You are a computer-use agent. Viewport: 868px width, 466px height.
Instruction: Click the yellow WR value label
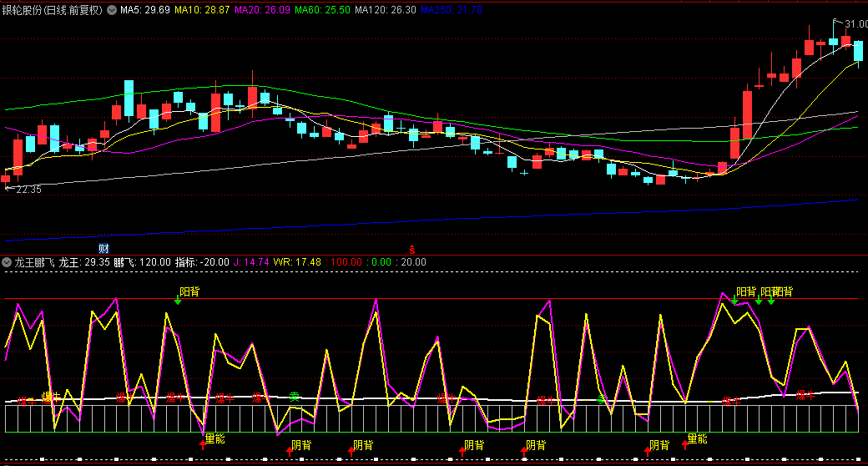pos(304,262)
